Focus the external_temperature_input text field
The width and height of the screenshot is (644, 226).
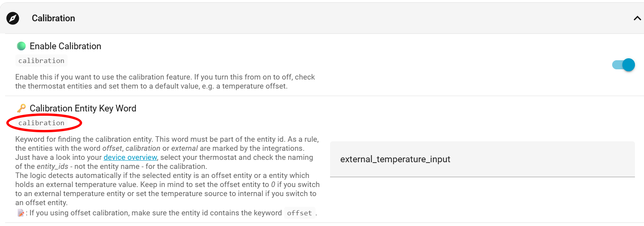(482, 159)
